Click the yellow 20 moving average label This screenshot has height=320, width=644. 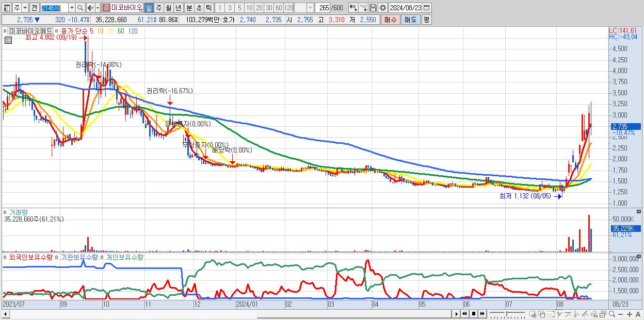tap(110, 31)
